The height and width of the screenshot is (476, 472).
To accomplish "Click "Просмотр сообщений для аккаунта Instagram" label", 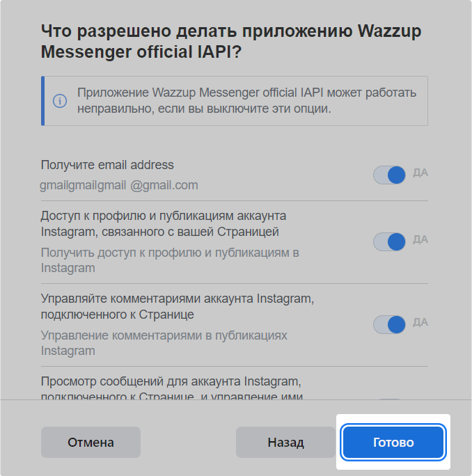I will 171,382.
